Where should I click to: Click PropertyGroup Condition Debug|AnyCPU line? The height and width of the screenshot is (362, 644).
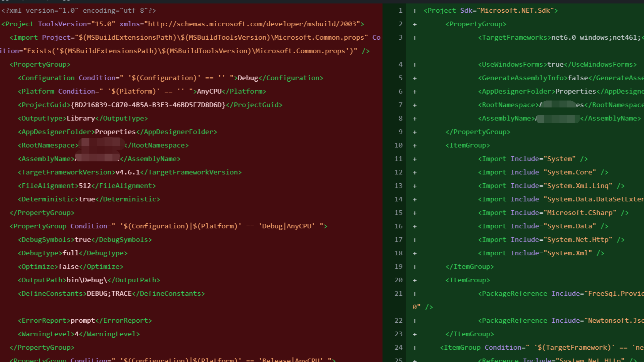168,226
